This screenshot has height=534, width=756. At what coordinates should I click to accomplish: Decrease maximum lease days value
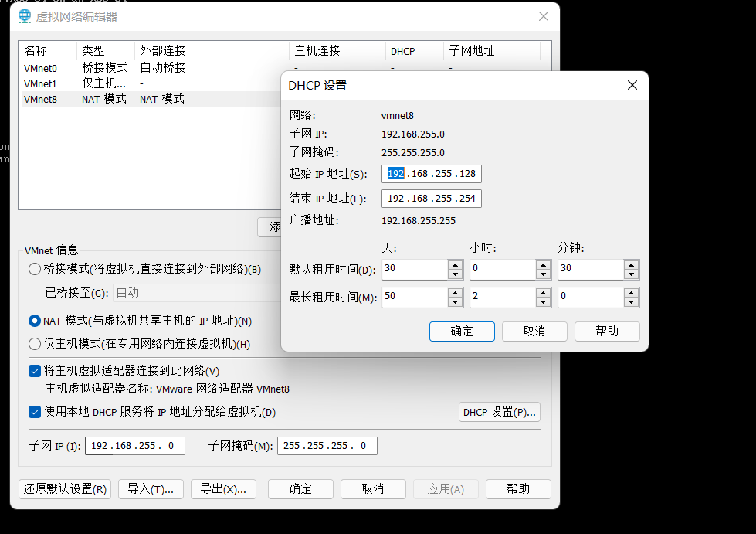455,302
